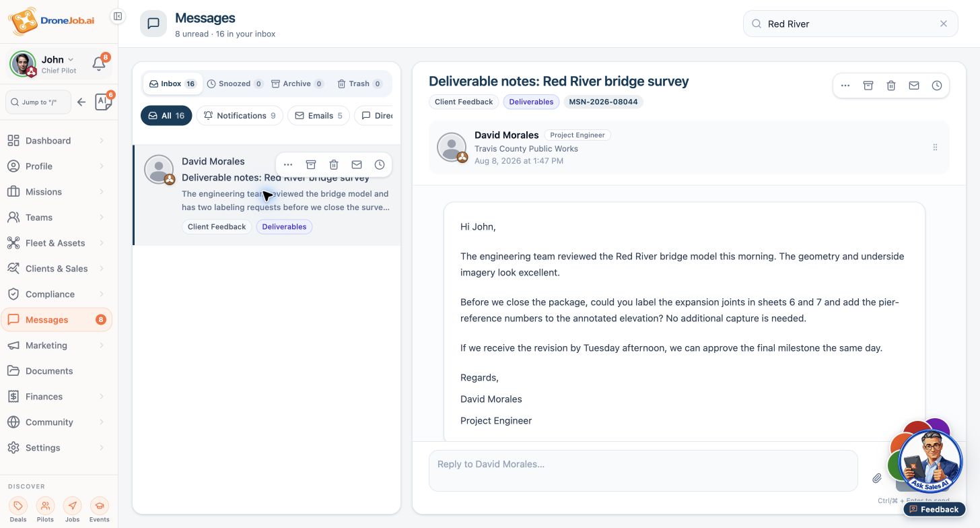This screenshot has height=528, width=980.
Task: Filter by the Emails pill
Action: (318, 116)
